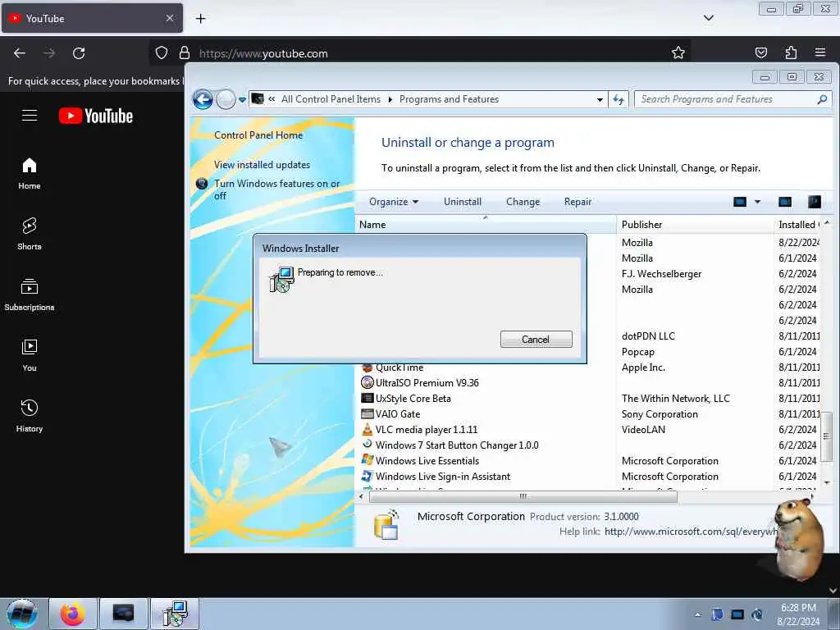Select Windows Live Sign-in Assistant entry

[589, 476]
